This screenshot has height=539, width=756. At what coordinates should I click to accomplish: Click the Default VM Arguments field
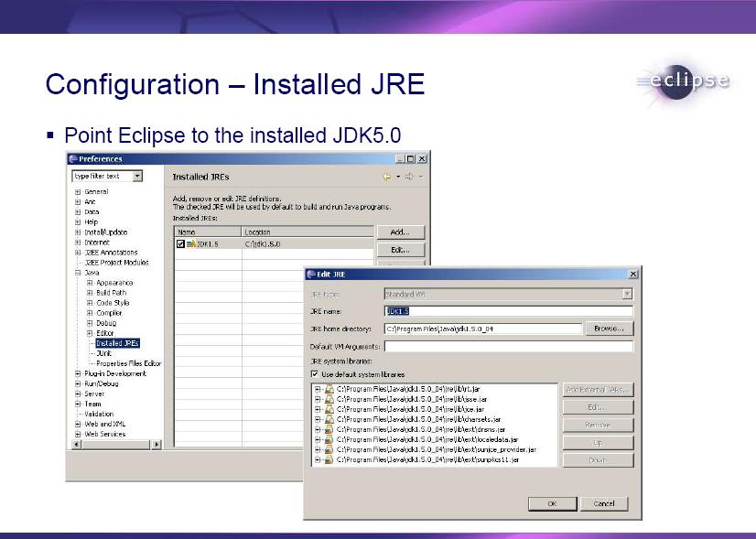tap(509, 346)
